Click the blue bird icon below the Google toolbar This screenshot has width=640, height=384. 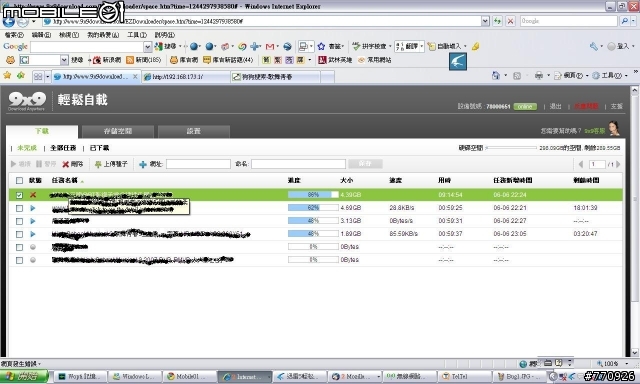coord(458,62)
